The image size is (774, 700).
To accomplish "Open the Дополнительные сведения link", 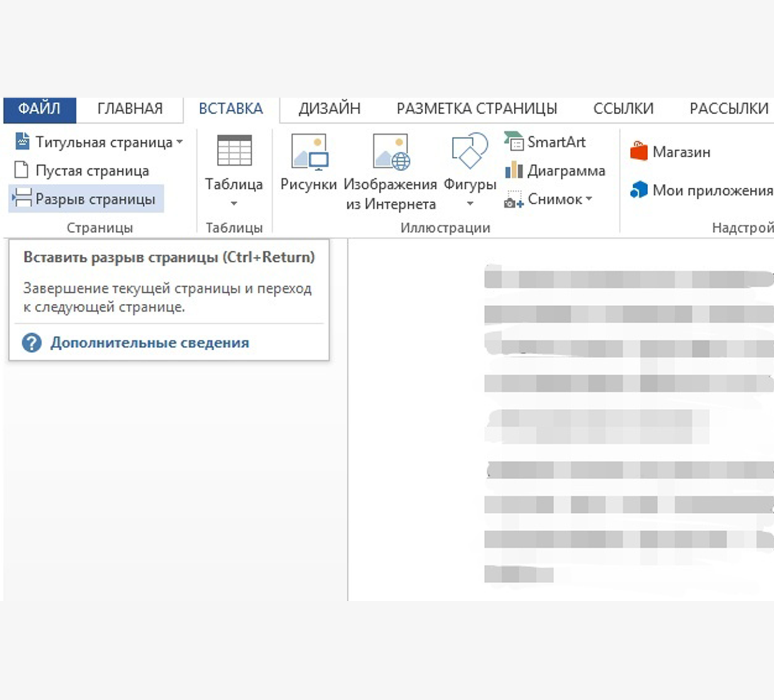I will tap(149, 343).
